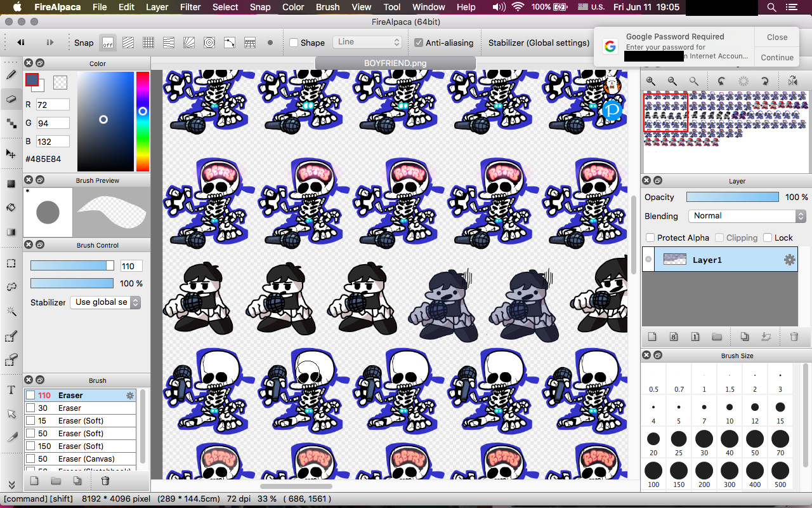
Task: Open the Filter menu
Action: 190,7
